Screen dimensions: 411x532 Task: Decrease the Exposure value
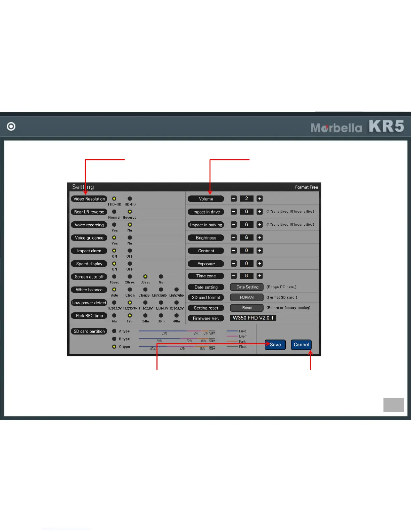(234, 263)
